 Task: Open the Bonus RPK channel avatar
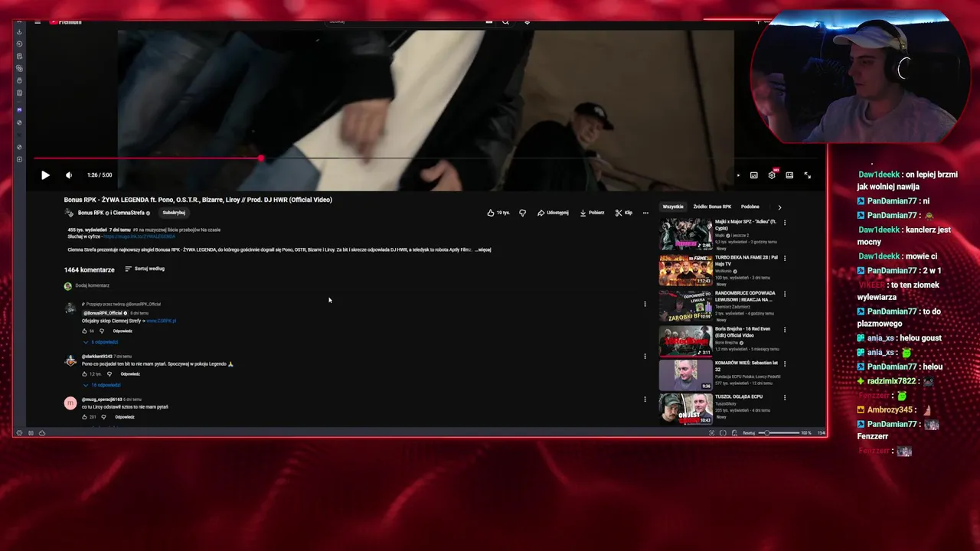click(x=69, y=213)
